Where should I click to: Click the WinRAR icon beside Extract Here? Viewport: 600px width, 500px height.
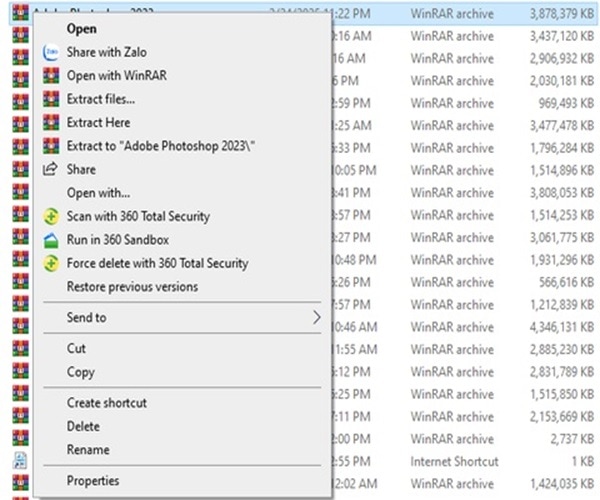pyautogui.click(x=51, y=122)
